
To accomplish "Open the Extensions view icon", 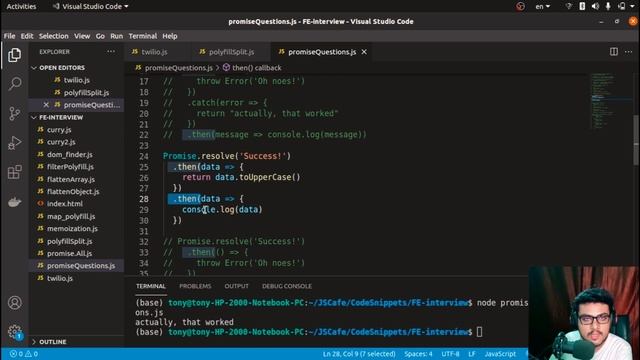I will pos(15,172).
